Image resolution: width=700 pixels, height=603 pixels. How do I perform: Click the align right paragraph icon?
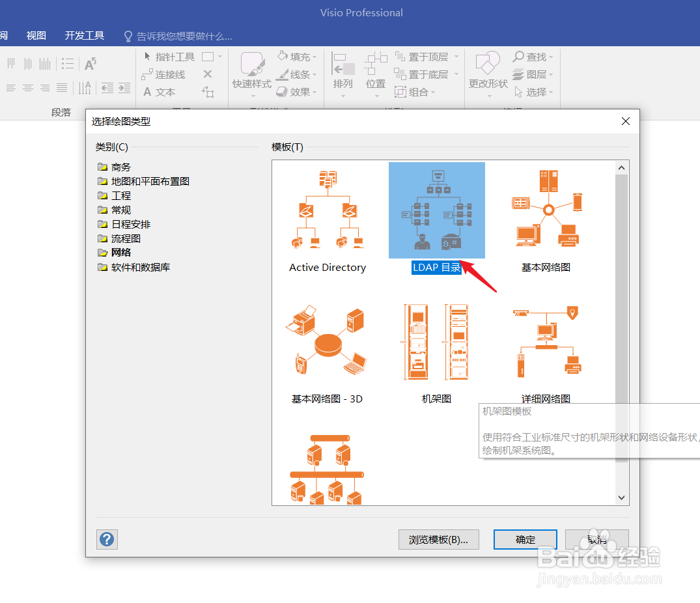point(45,87)
